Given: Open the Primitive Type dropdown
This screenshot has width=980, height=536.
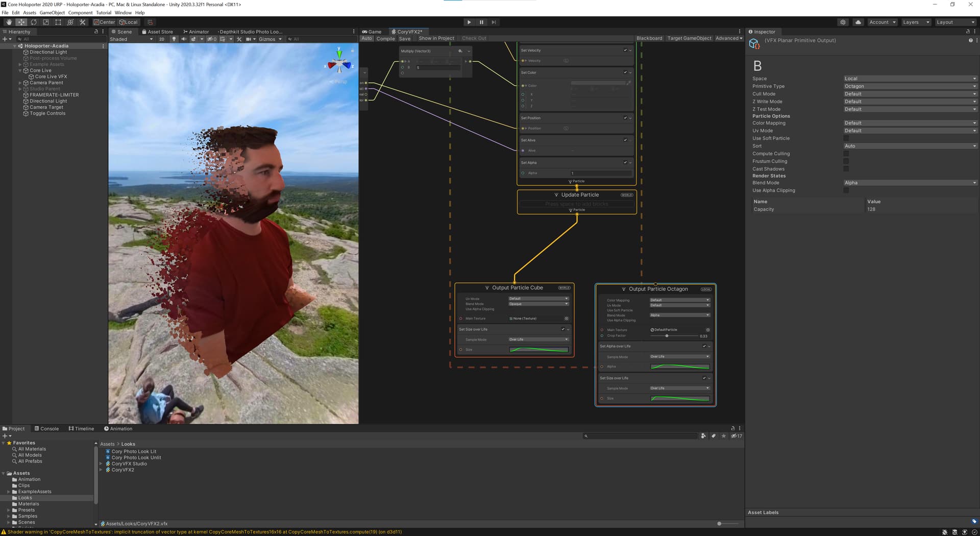Looking at the screenshot, I should pos(910,86).
